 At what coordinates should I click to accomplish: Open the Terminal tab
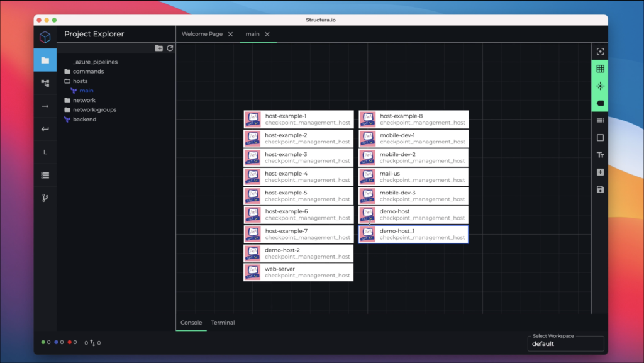click(x=223, y=322)
